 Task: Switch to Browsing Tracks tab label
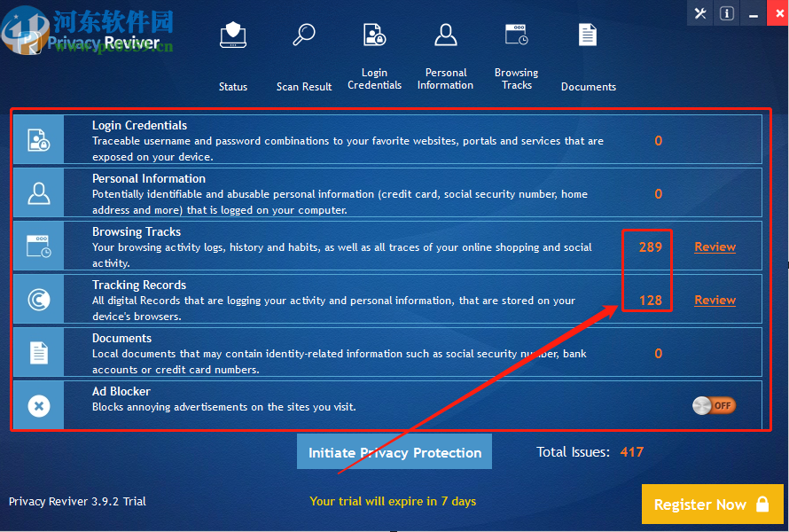517,79
